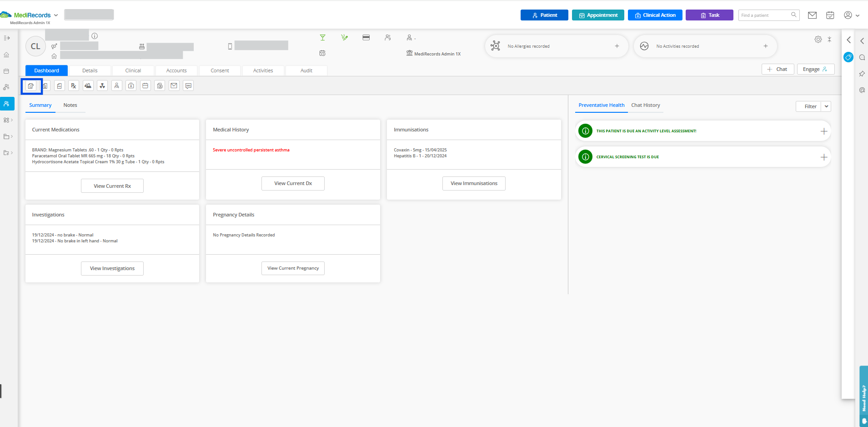Switch to the Clinical tab
868x427 pixels.
point(133,70)
